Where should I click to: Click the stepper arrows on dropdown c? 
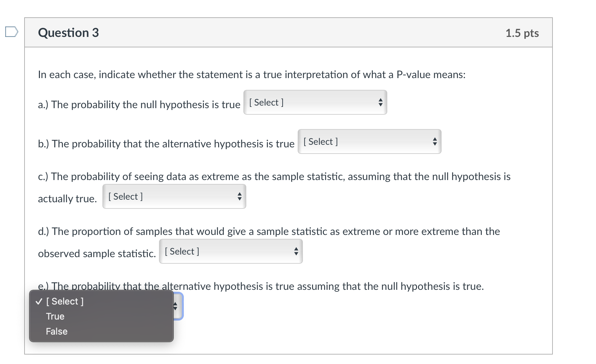(x=240, y=196)
